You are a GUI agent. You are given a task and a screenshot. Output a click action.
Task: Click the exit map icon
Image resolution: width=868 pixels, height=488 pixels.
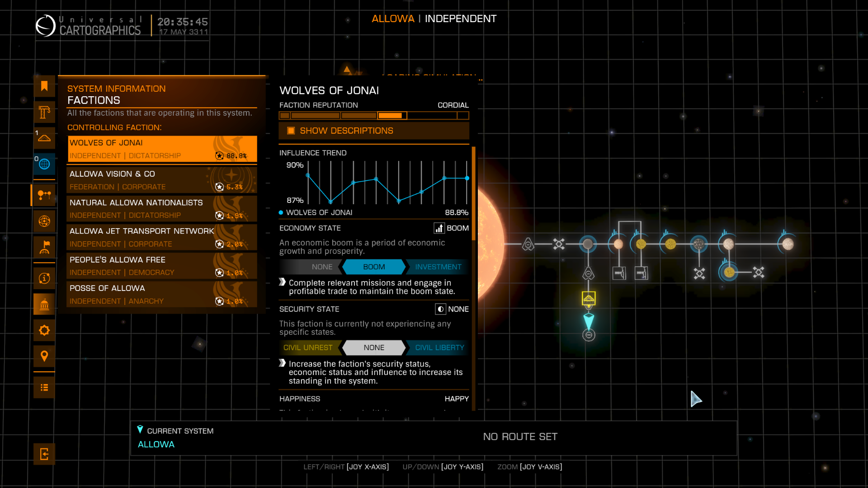tap(44, 454)
